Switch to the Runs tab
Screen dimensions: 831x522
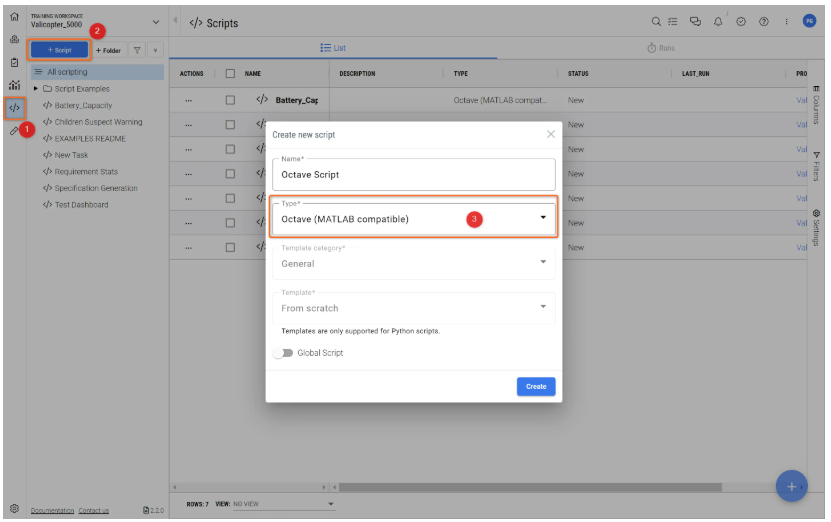[x=660, y=48]
